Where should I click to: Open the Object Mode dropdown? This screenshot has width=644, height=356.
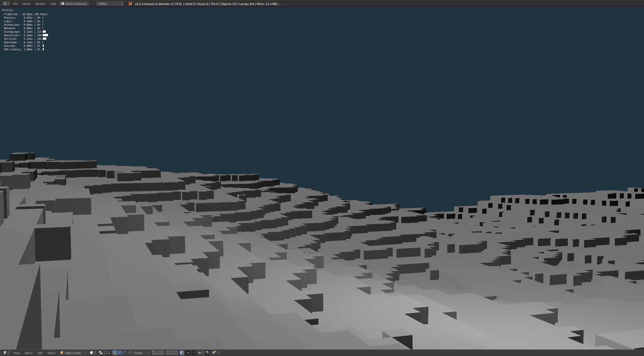click(73, 353)
